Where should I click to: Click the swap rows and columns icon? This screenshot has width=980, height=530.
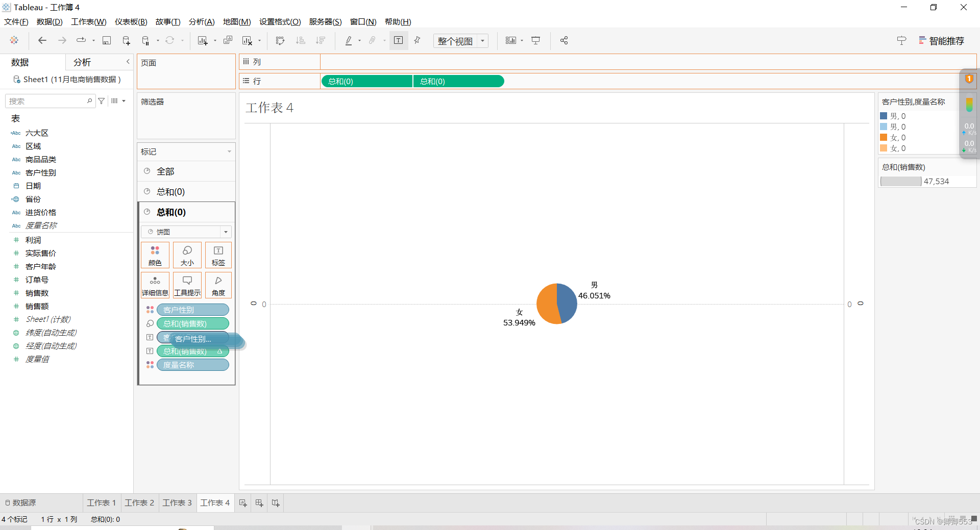click(x=280, y=40)
